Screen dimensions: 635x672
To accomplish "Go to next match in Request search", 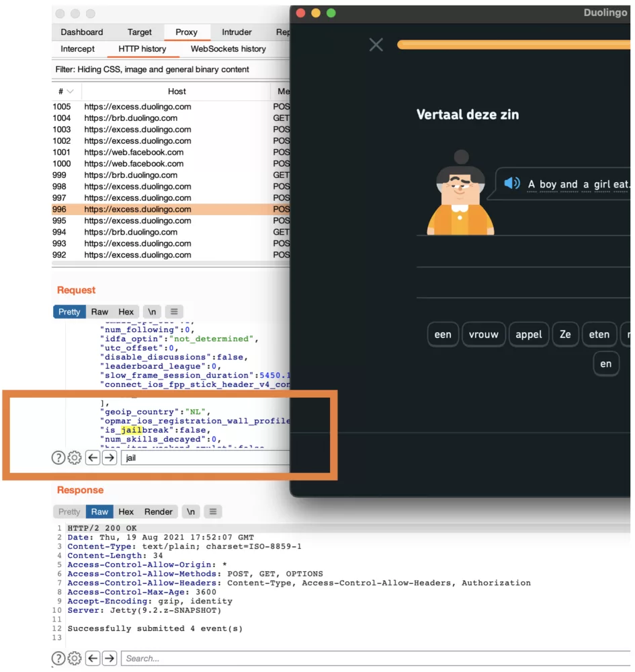I will (110, 458).
